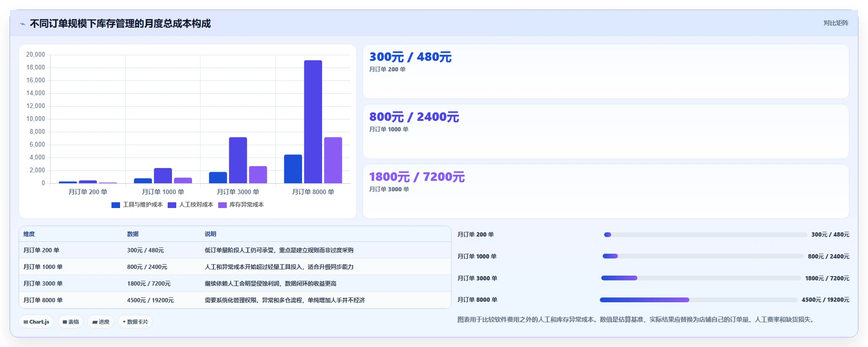Click the table cell 4500元 / 19200元
The width and height of the screenshot is (868, 347).
pyautogui.click(x=151, y=300)
